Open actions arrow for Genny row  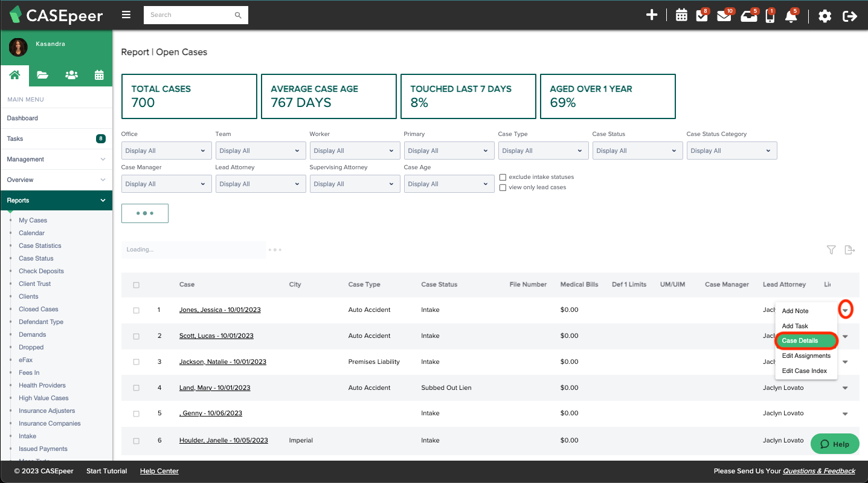(x=845, y=414)
